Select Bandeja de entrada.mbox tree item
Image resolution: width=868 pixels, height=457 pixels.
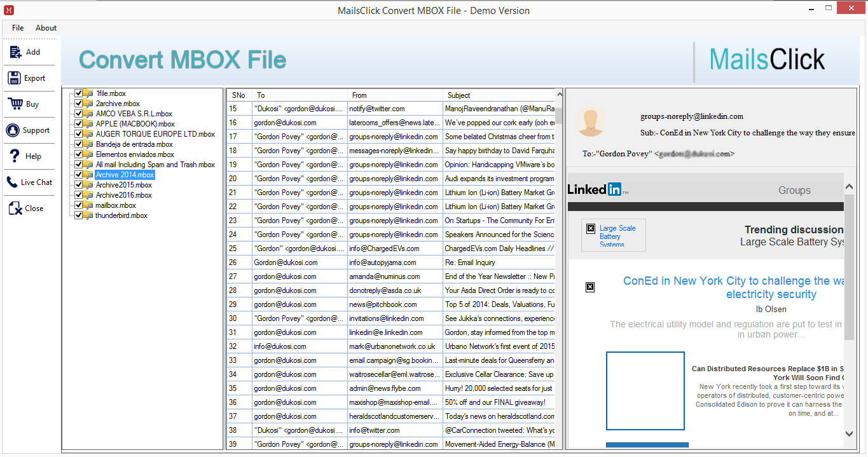tap(135, 144)
